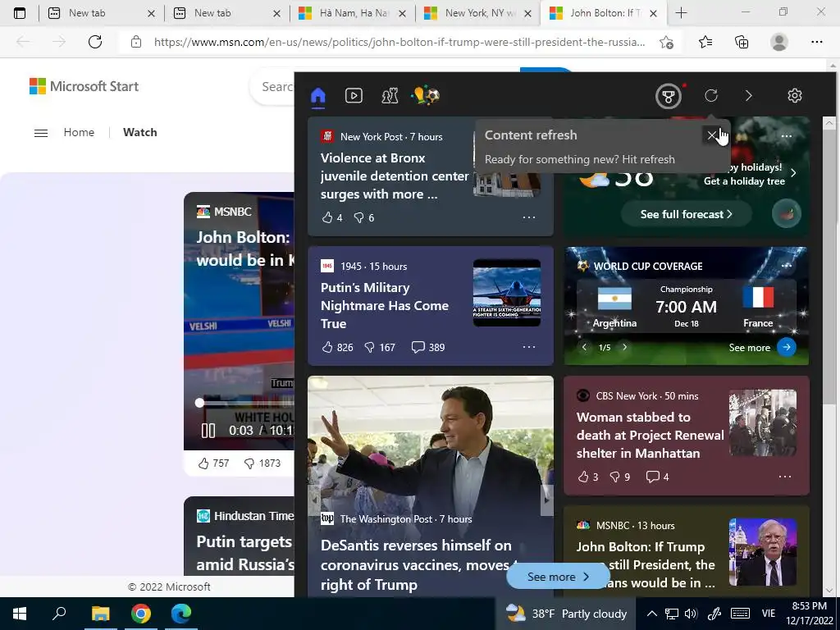840x630 pixels.
Task: Open the Watch video icon in widgets panel
Action: coord(354,96)
